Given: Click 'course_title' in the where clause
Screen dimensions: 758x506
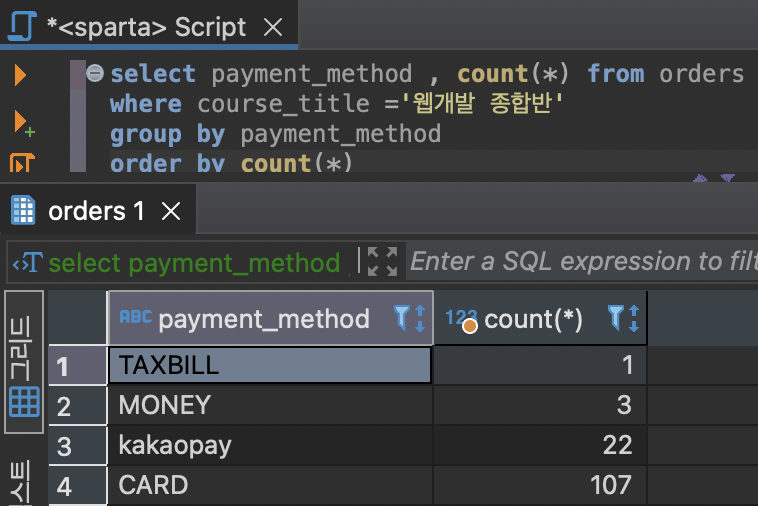Looking at the screenshot, I should (x=283, y=104).
